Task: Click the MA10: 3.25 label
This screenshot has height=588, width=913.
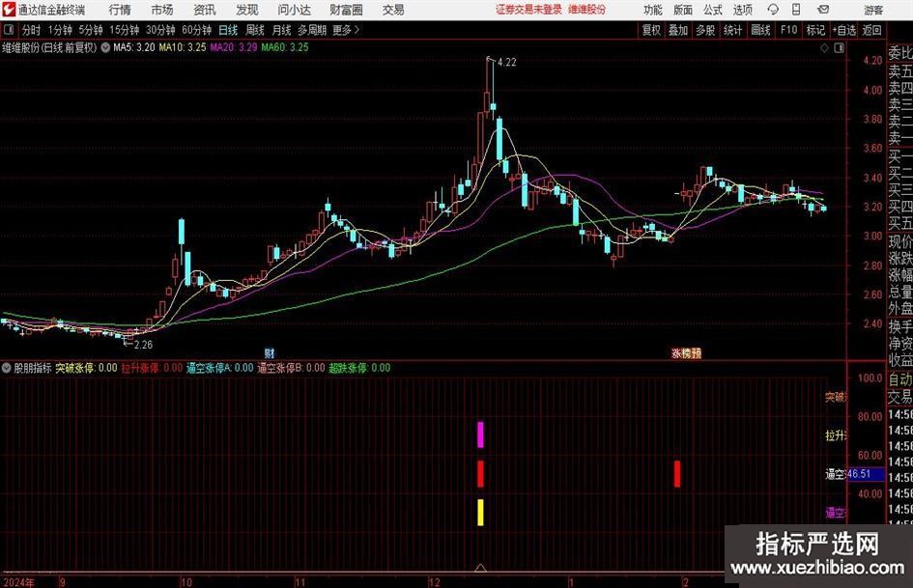Action: click(x=183, y=47)
